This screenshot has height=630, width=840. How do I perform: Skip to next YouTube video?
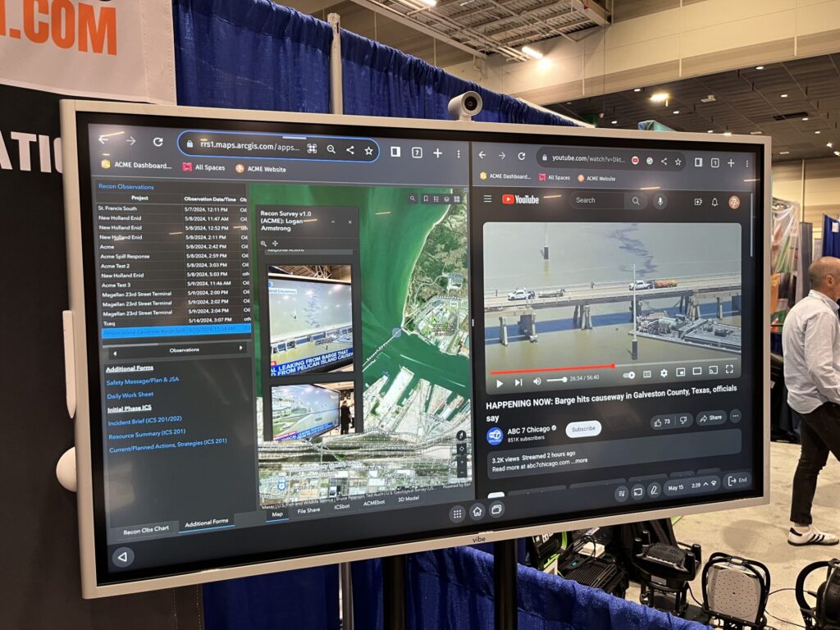point(518,382)
